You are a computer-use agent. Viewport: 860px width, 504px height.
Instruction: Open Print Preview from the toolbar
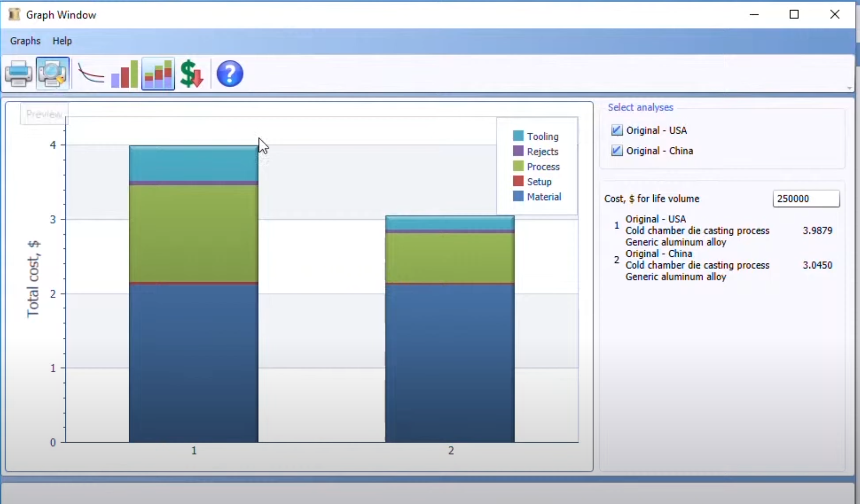click(53, 74)
